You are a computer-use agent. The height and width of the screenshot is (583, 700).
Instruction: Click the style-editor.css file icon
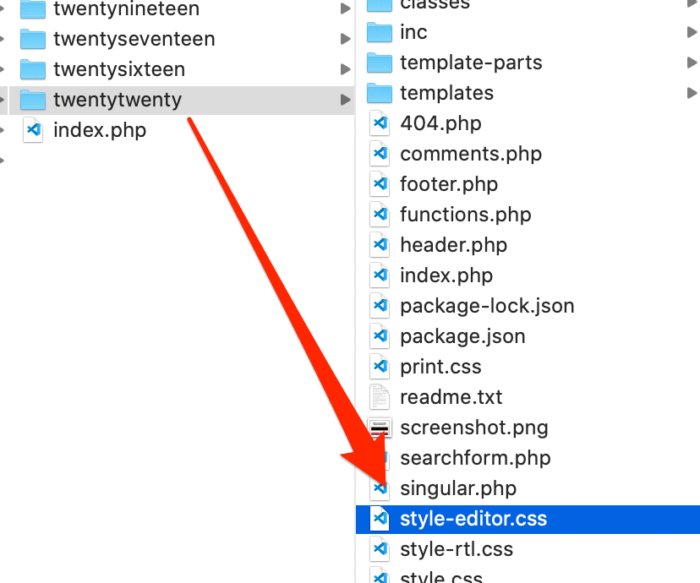(380, 519)
